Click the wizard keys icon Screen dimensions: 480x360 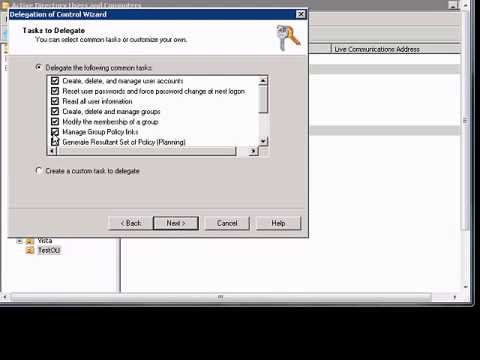pos(288,38)
